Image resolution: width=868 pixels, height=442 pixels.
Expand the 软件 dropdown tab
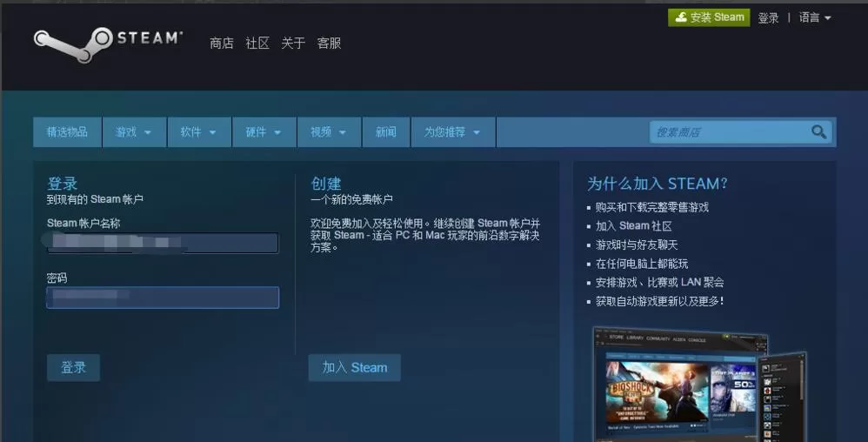coord(198,132)
